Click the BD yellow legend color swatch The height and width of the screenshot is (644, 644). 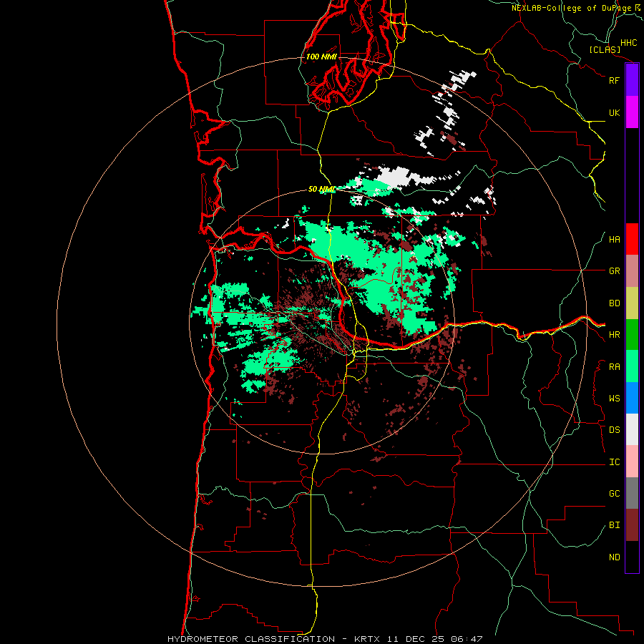632,303
